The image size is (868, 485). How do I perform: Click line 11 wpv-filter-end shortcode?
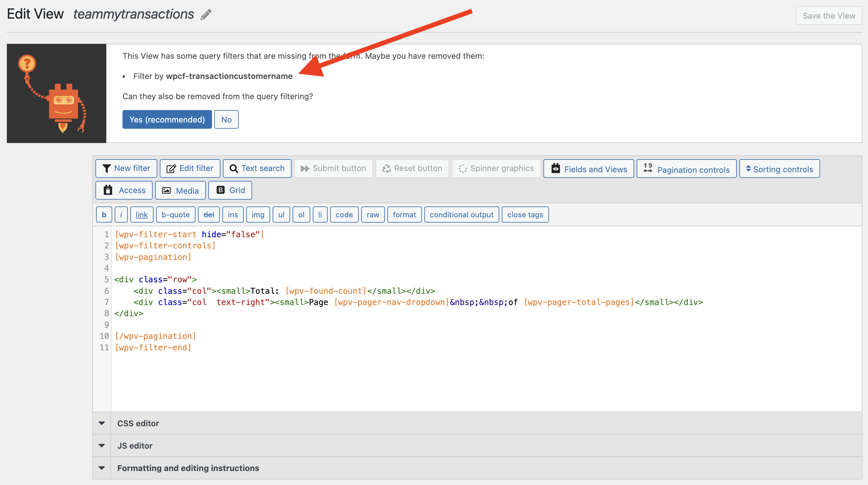(x=153, y=347)
